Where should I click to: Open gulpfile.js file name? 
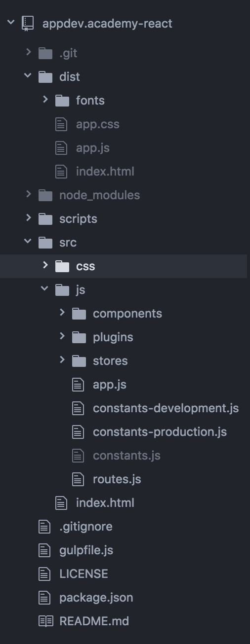tap(86, 550)
